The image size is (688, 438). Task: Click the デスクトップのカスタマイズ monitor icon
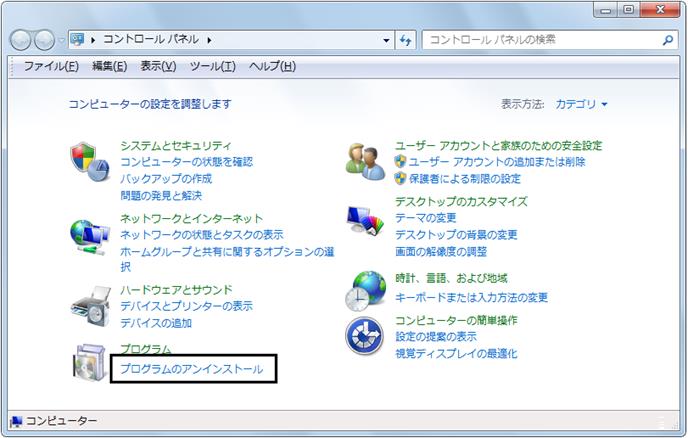(365, 221)
